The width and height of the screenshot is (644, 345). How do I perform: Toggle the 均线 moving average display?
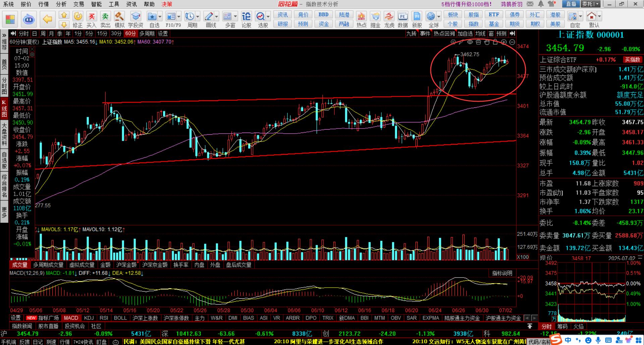pyautogui.click(x=480, y=34)
